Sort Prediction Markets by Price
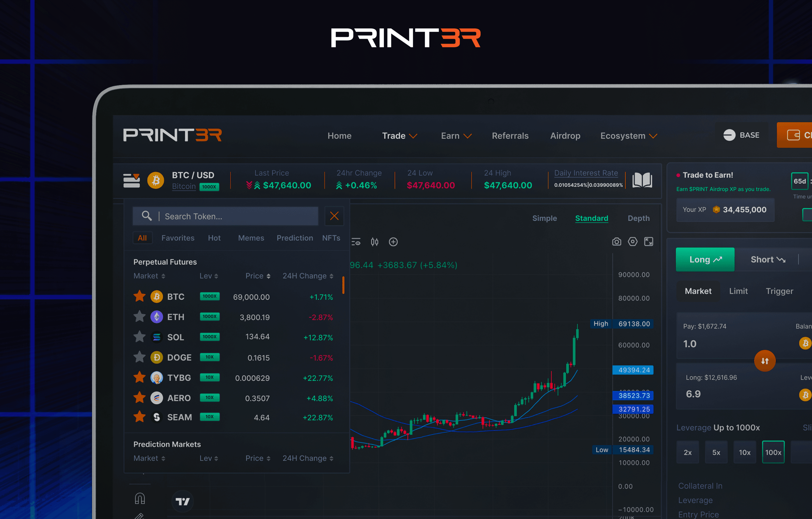The width and height of the screenshot is (812, 519). pos(258,458)
